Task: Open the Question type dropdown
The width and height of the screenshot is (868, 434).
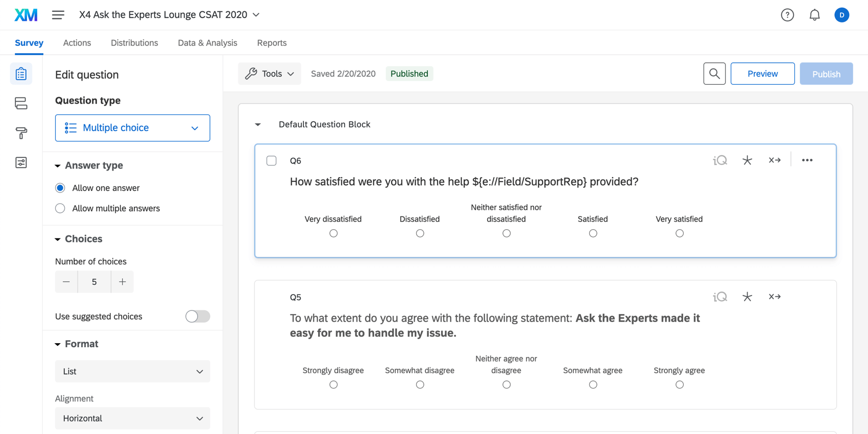Action: (132, 128)
